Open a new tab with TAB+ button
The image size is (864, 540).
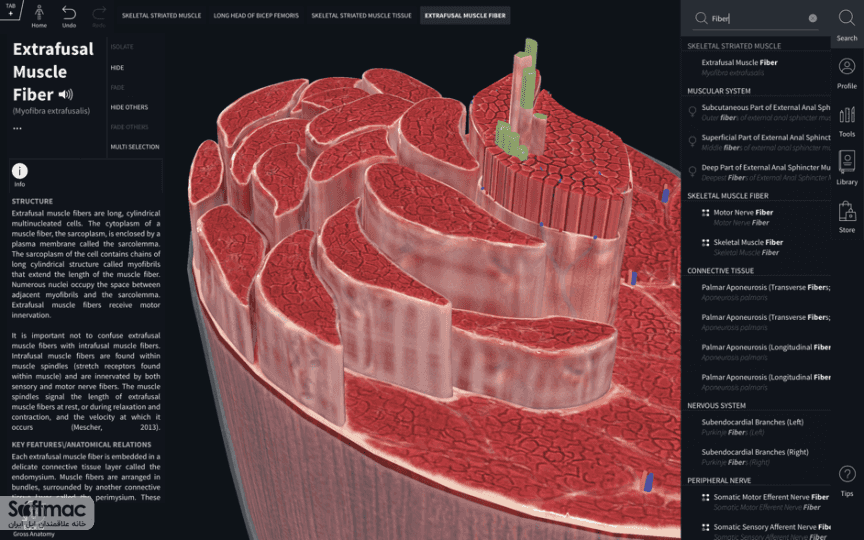coord(10,9)
